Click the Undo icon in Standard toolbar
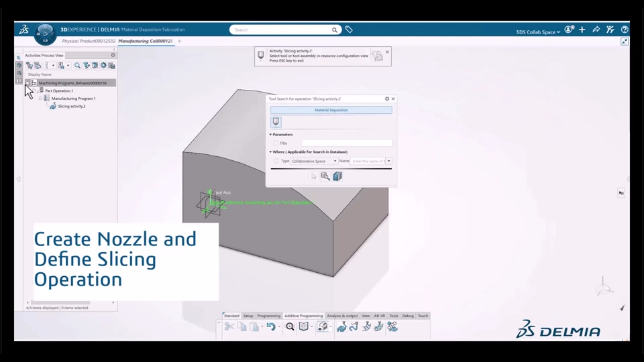This screenshot has width=644, height=362. (x=270, y=326)
